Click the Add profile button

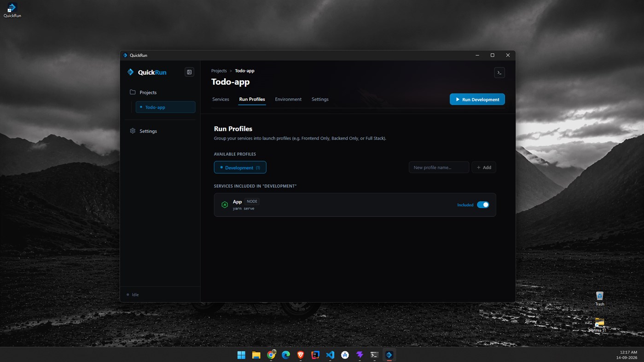484,168
